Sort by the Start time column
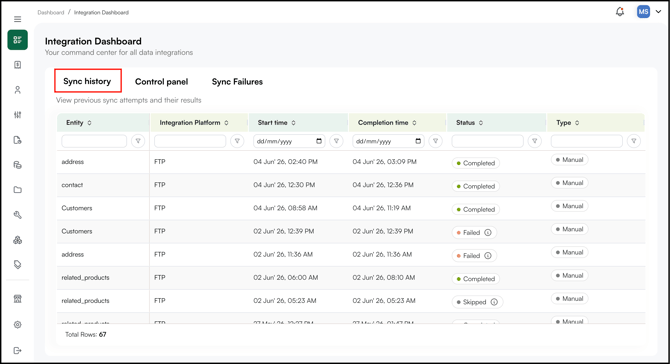The width and height of the screenshot is (670, 364). click(x=294, y=123)
